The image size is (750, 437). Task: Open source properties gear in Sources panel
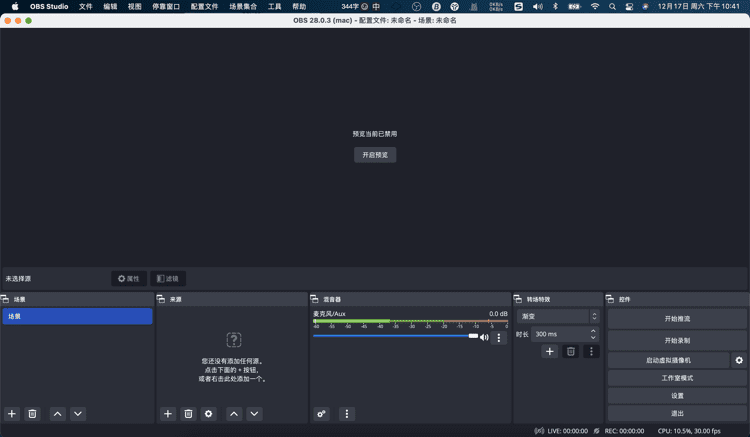[x=209, y=414]
